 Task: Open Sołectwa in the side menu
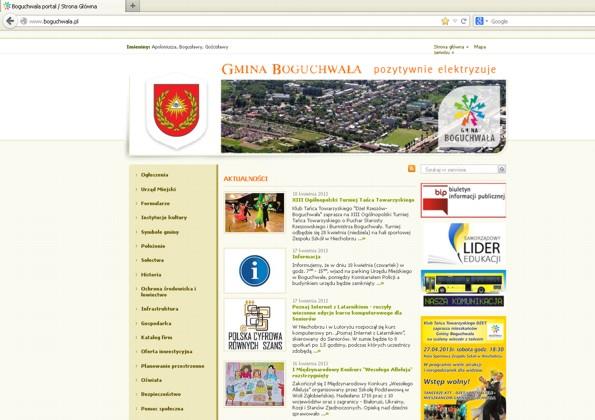153,260
